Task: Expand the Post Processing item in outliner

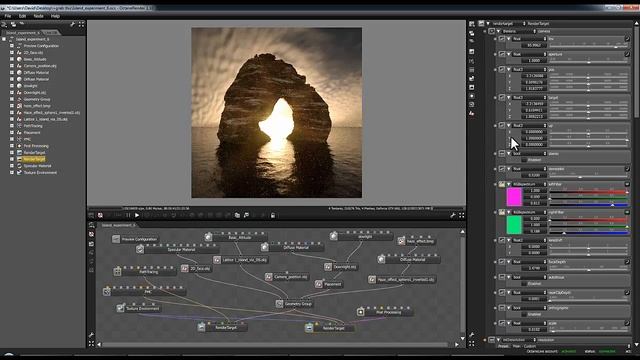Action: pyautogui.click(x=12, y=146)
